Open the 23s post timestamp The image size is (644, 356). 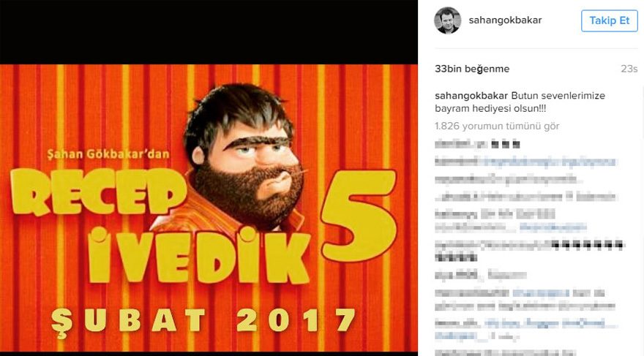pyautogui.click(x=629, y=69)
